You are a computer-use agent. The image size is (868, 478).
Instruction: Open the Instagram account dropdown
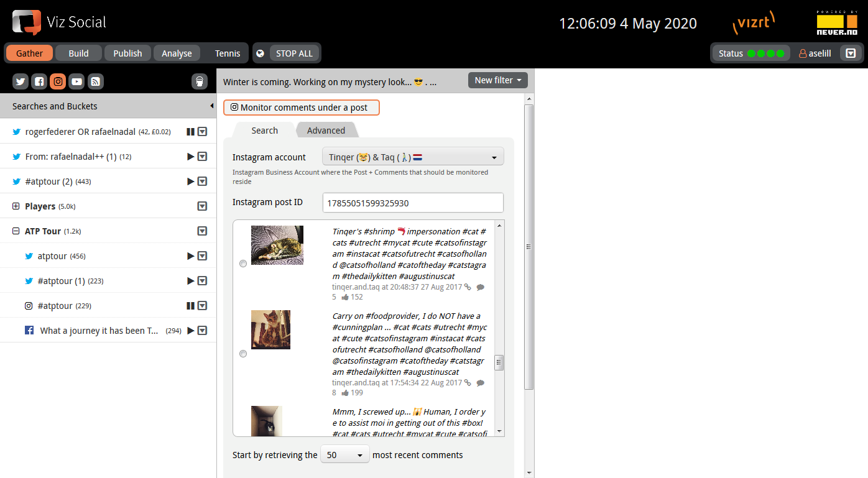[x=413, y=157]
